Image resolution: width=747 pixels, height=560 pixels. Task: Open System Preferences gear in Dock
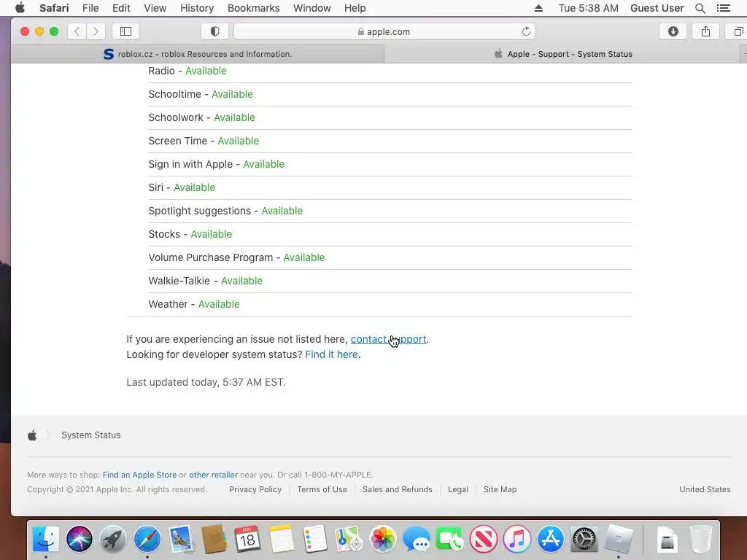coord(584,539)
